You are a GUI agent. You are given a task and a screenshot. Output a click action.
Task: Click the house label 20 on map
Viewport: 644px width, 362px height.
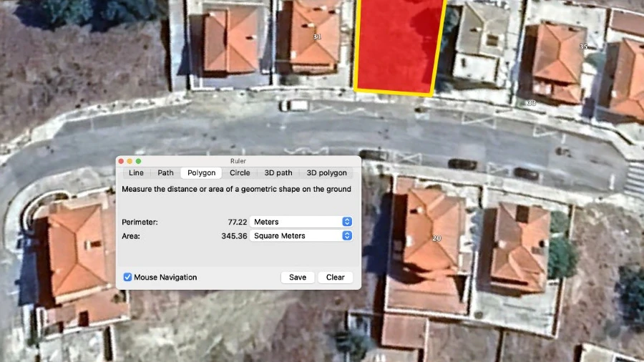[436, 238]
